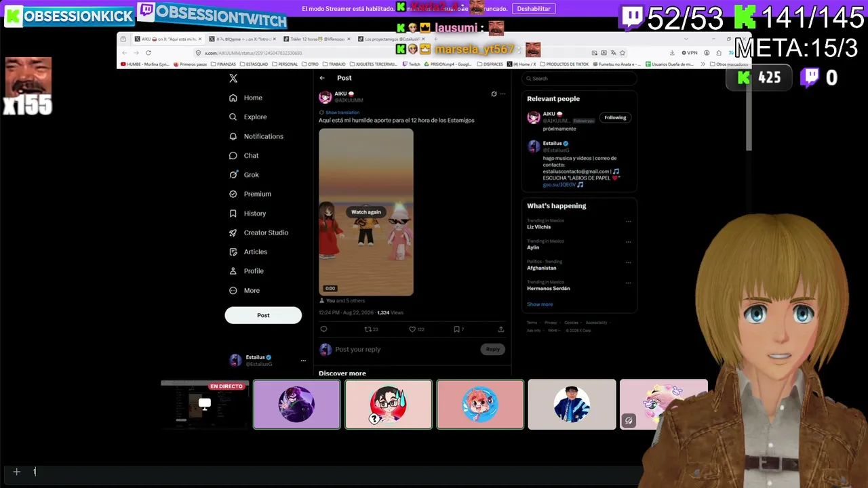Click Show translation link
Image resolution: width=868 pixels, height=488 pixels.
click(342, 113)
